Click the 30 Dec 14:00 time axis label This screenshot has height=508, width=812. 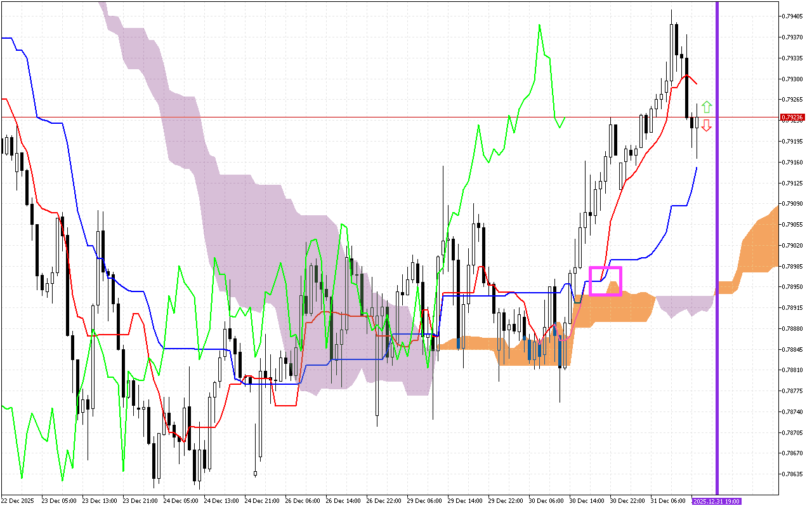[x=586, y=501]
